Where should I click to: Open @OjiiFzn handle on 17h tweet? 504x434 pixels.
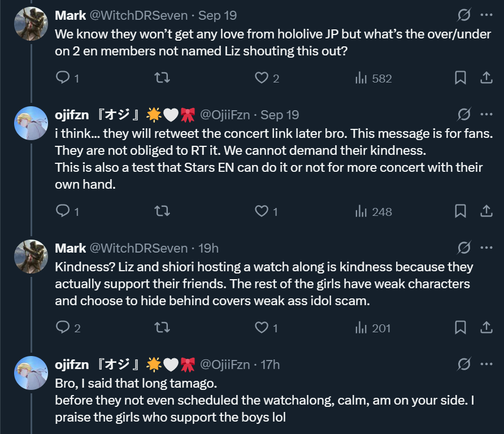click(x=225, y=364)
